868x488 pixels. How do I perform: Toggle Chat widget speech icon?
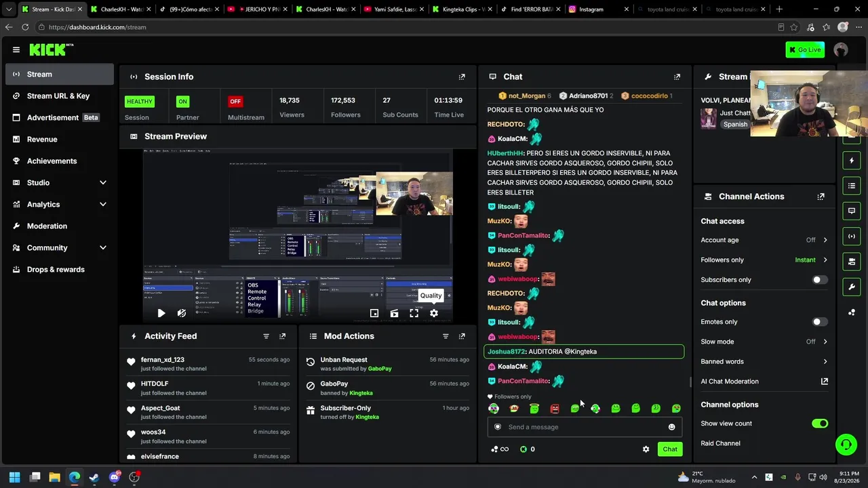[x=852, y=211]
